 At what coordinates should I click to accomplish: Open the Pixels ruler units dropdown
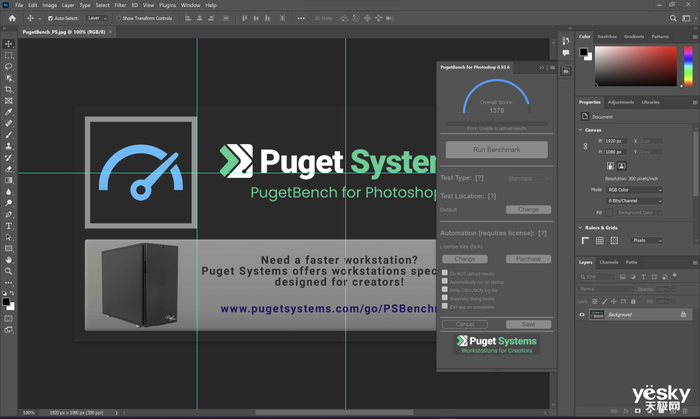point(647,241)
